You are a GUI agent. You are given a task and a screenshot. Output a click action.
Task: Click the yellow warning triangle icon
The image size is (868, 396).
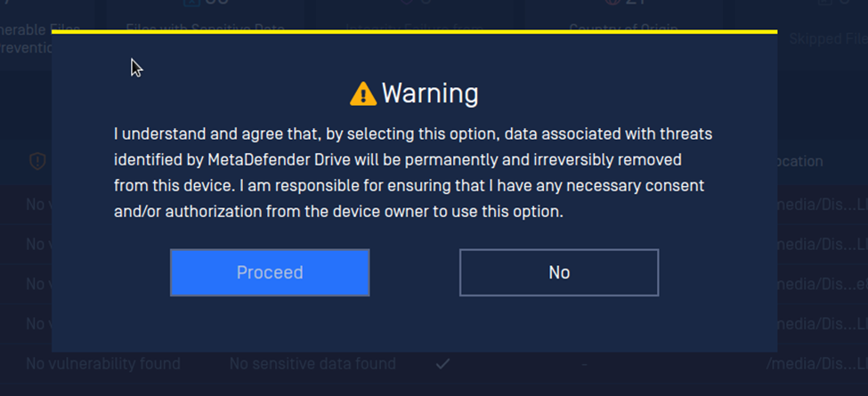[363, 93]
